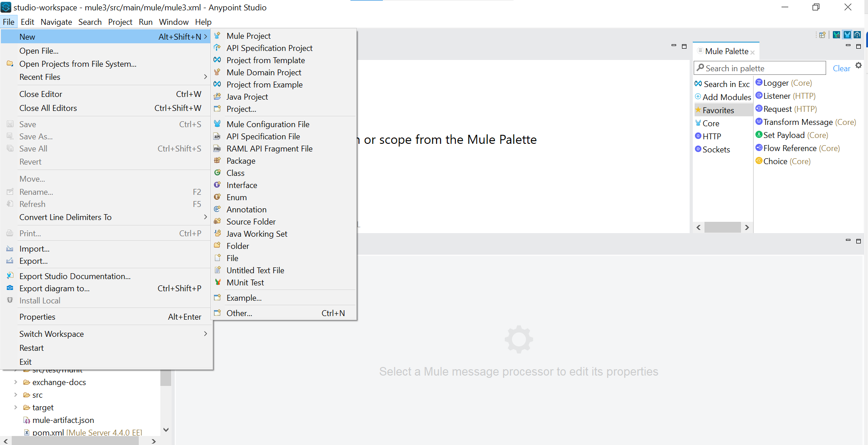Viewport: 868px width, 445px height.
Task: Click the Mule Project icon in New submenu
Action: [x=217, y=36]
